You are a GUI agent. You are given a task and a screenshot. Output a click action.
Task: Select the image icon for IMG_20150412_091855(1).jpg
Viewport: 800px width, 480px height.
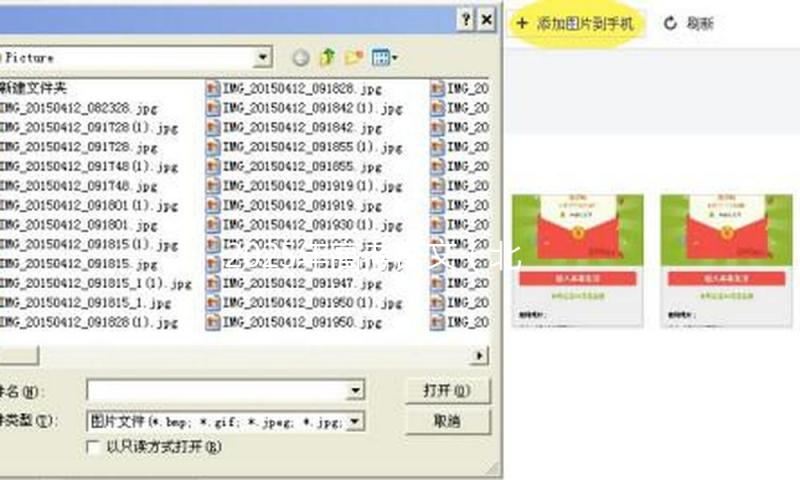213,147
